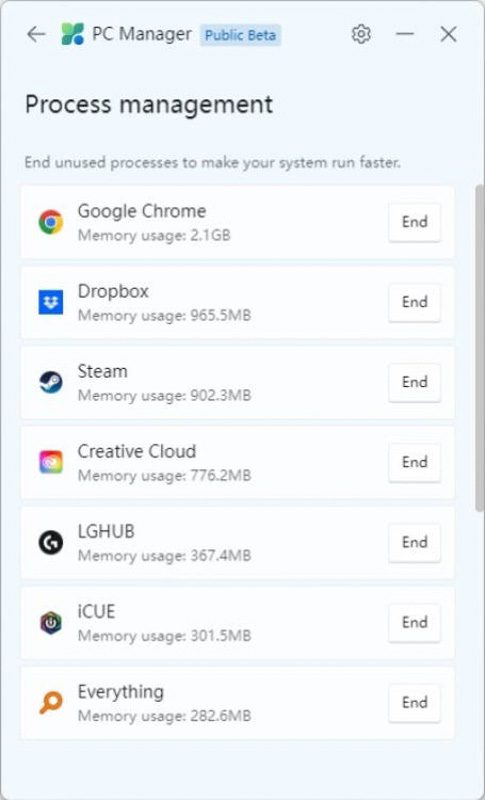End the LGHUB process

[x=415, y=542]
